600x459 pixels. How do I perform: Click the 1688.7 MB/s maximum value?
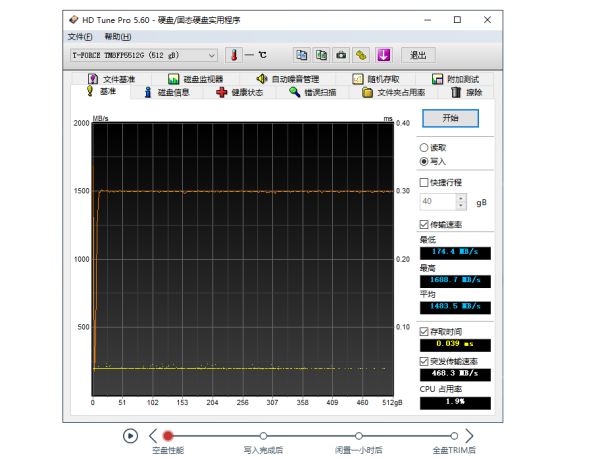coord(455,281)
